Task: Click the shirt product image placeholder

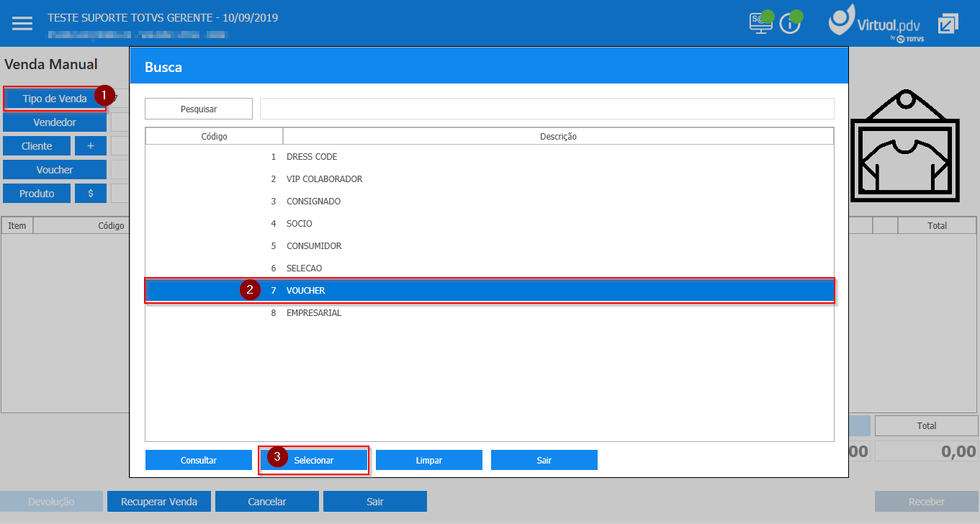Action: (x=904, y=145)
